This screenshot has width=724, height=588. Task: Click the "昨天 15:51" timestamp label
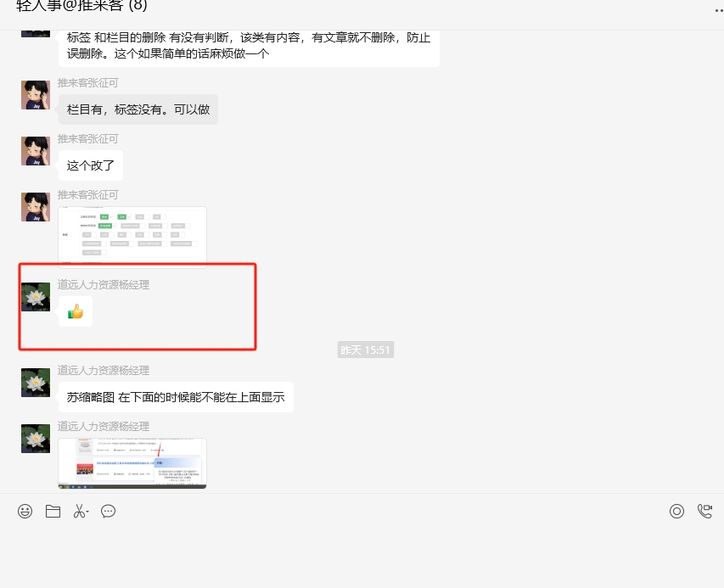point(365,350)
